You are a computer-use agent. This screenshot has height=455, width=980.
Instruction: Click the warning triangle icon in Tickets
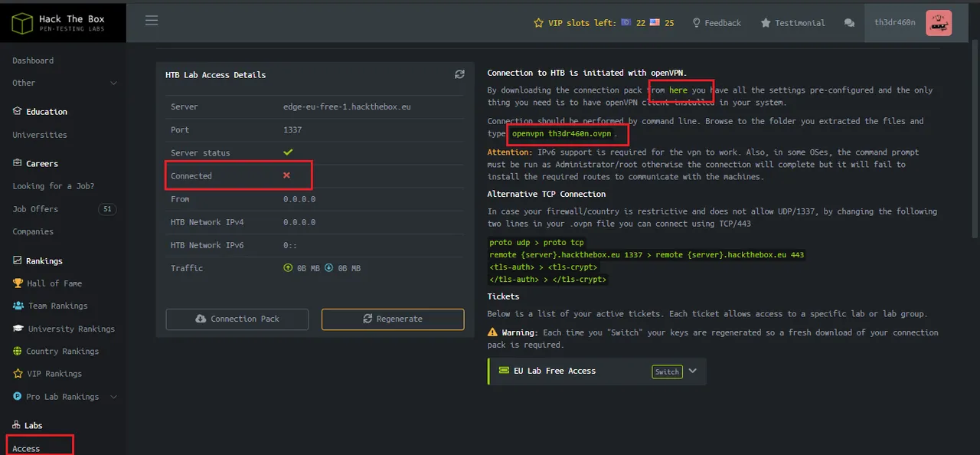(492, 332)
